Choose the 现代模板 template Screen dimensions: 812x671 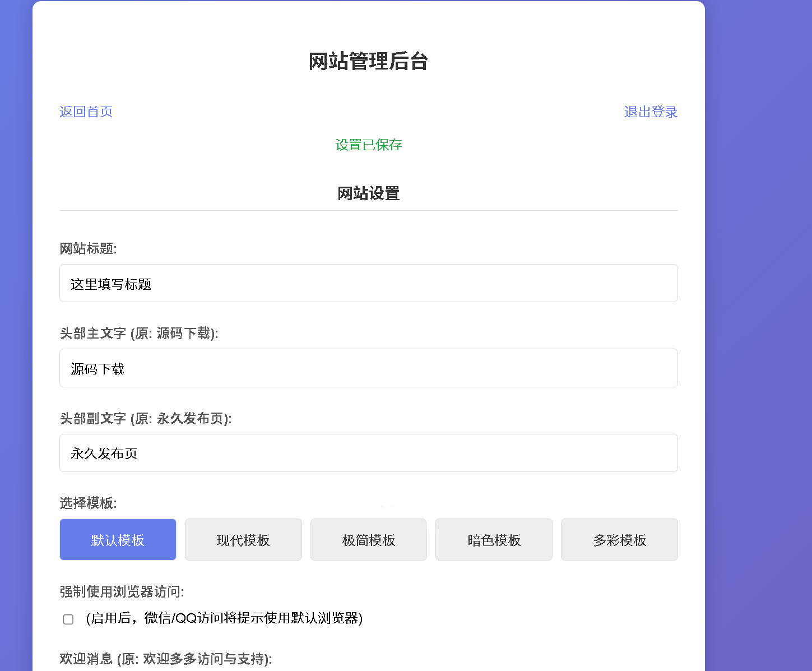(x=243, y=539)
